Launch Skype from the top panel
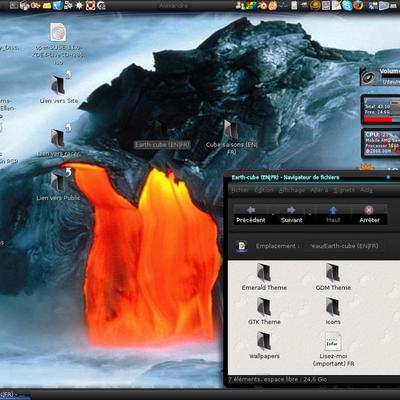400x400 pixels. [347, 5]
